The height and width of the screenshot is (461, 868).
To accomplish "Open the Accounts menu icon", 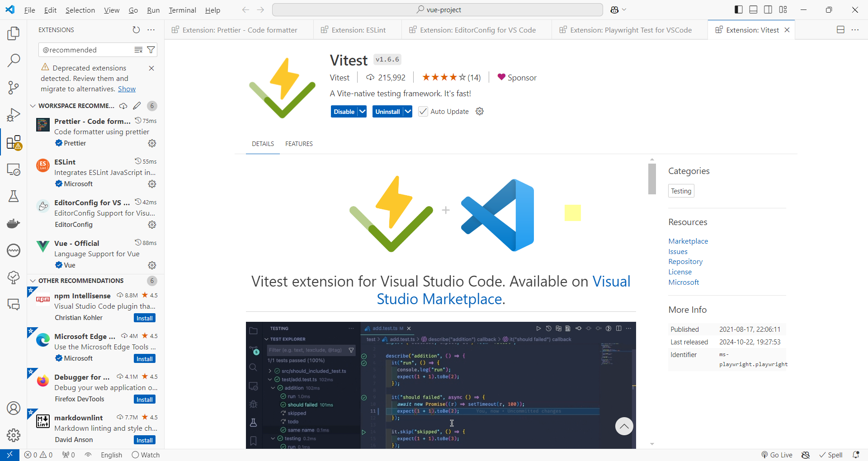I will 14,408.
